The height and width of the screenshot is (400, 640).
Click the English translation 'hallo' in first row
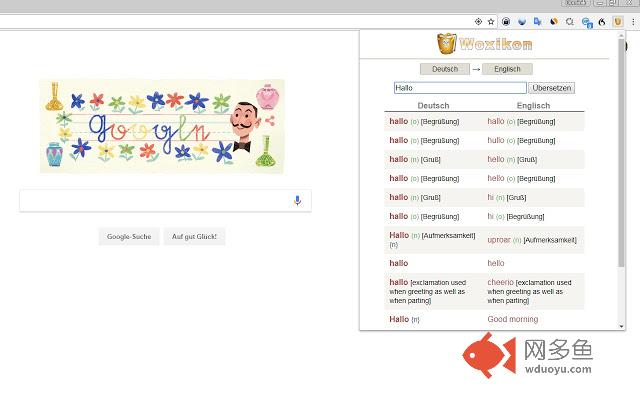(x=496, y=121)
